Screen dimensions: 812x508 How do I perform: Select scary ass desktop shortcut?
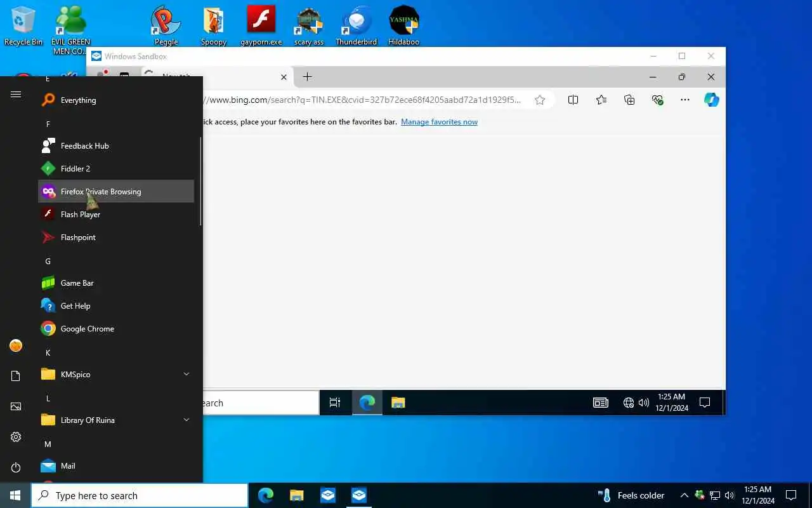pos(309,25)
